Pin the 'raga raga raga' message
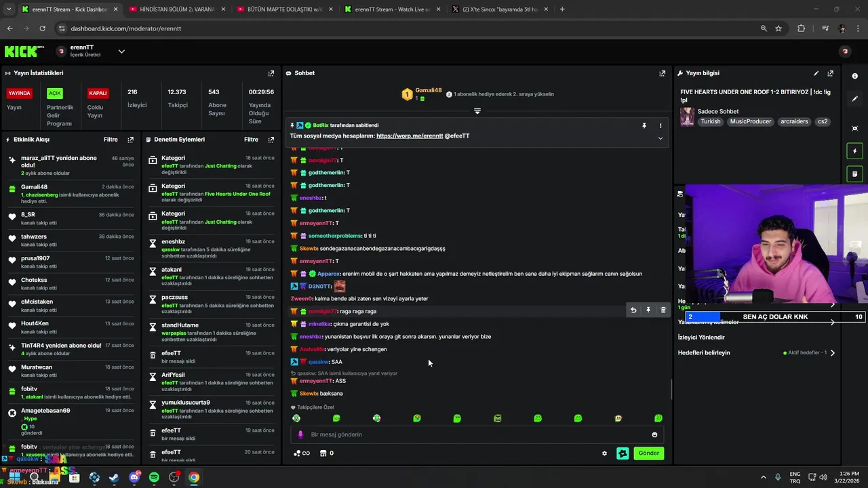Image resolution: width=868 pixels, height=488 pixels. [x=648, y=310]
